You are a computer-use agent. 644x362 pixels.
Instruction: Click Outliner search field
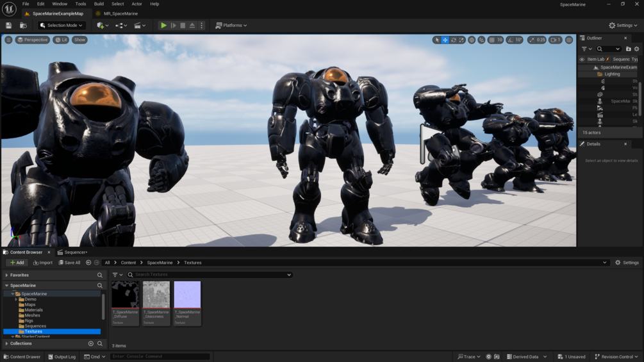click(x=608, y=49)
